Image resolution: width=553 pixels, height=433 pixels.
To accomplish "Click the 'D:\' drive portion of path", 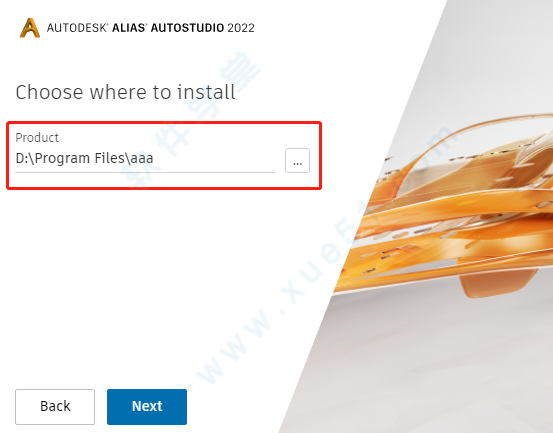I will click(x=24, y=158).
